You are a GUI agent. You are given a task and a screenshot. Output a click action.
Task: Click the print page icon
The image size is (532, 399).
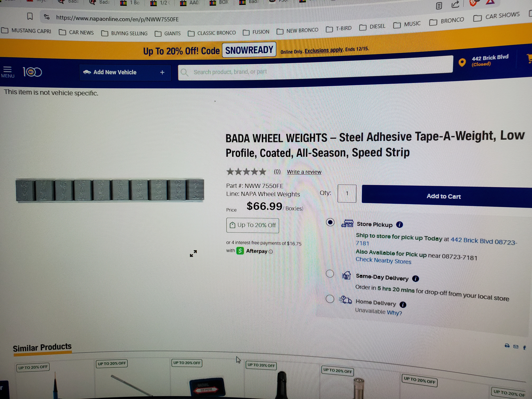507,346
